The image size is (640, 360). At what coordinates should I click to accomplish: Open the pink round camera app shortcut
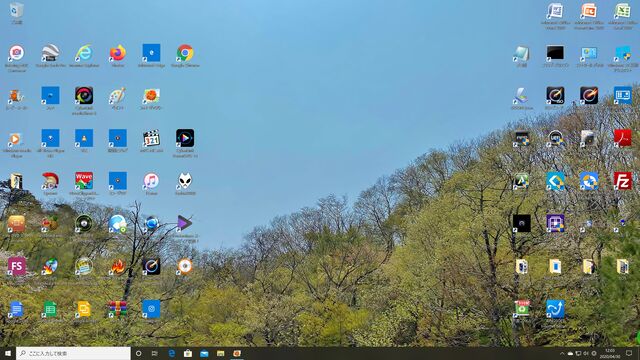point(16,53)
